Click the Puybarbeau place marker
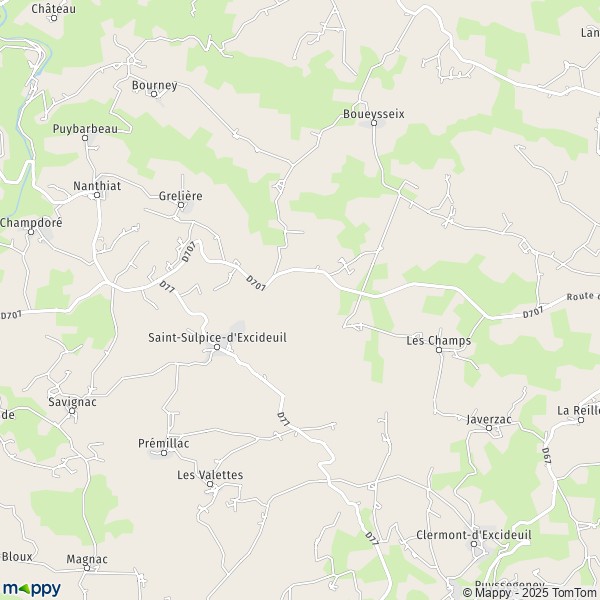This screenshot has width=600, height=600. pyautogui.click(x=85, y=138)
